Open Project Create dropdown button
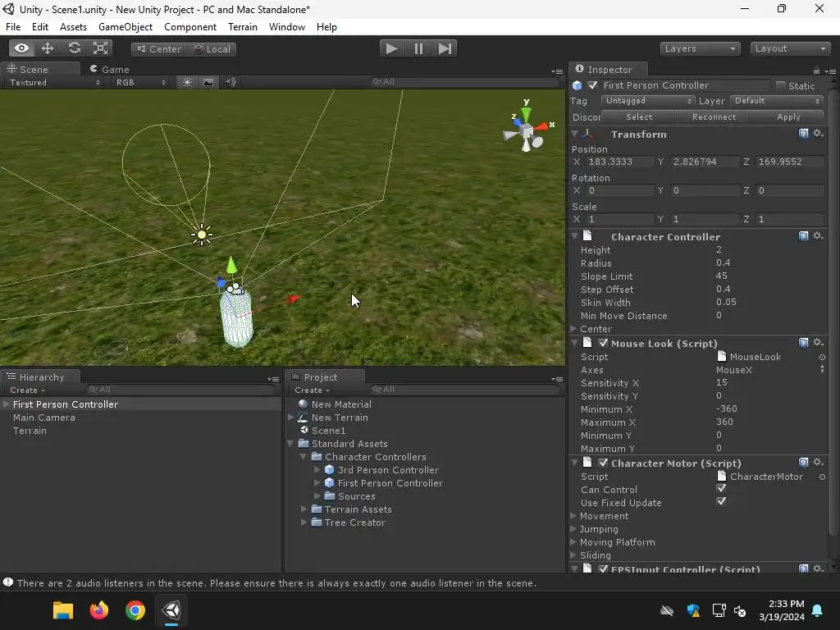Screen dimensions: 840x630 coord(312,390)
